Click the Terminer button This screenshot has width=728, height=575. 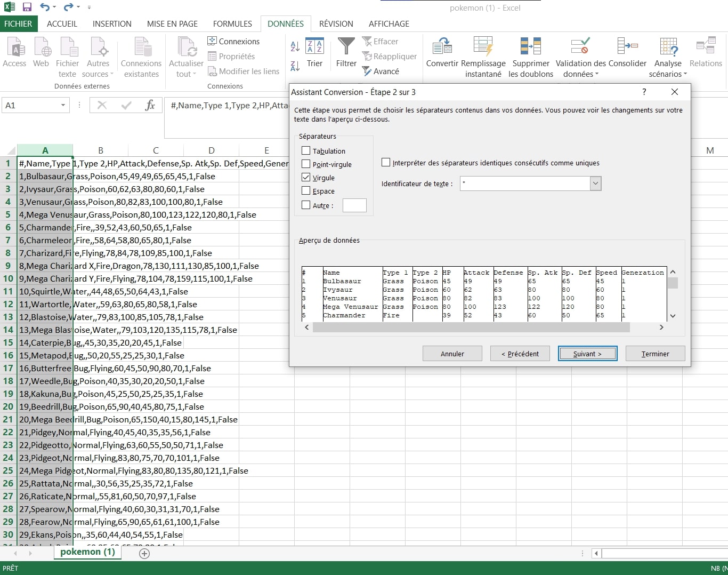(x=656, y=354)
